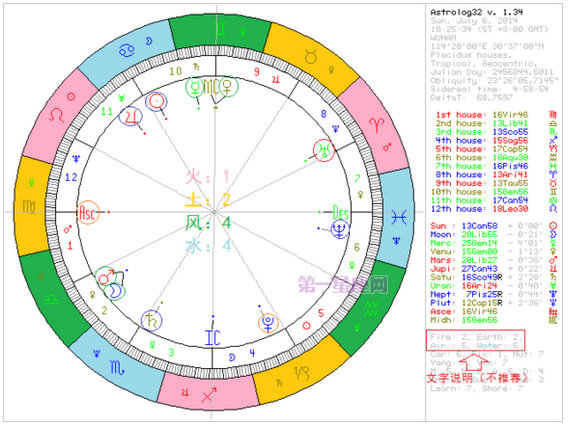The image size is (568, 425).
Task: Click the 'Plut: 12Cap15R' position value
Action: (482, 303)
